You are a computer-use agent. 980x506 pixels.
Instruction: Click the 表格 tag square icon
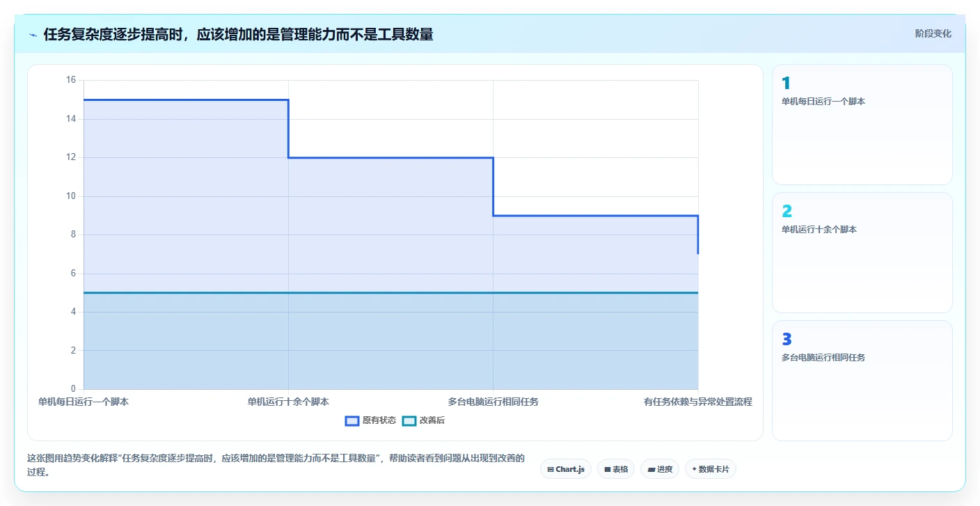[607, 469]
